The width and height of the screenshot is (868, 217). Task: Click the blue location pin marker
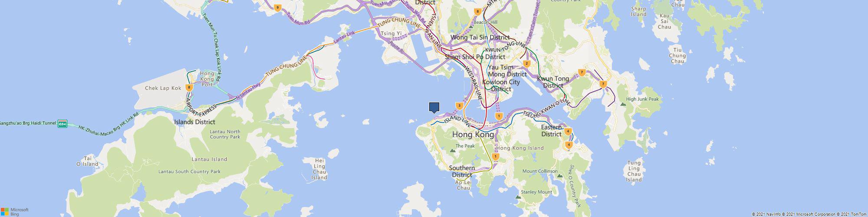[434, 108]
